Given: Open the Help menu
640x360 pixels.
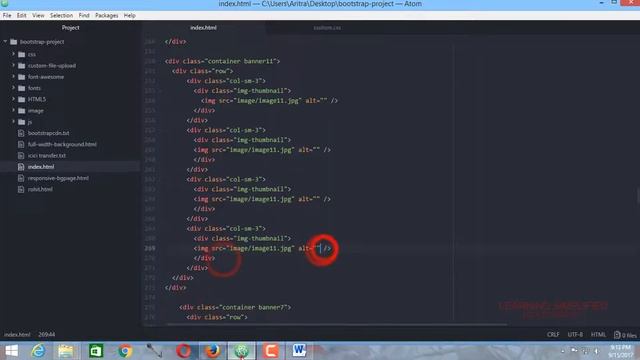Looking at the screenshot, I should tap(129, 16).
